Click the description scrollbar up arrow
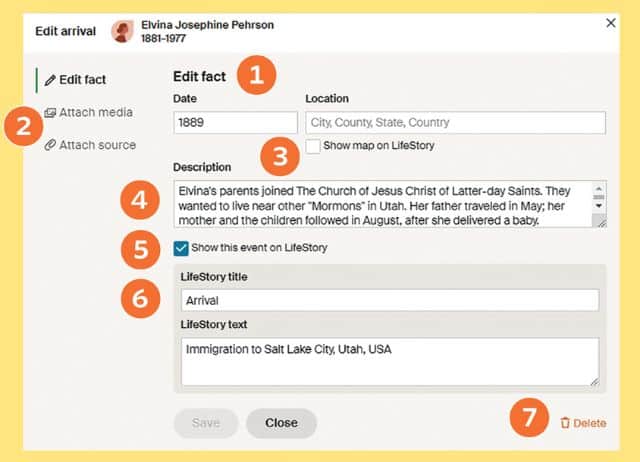This screenshot has width=640, height=462. pos(599,189)
